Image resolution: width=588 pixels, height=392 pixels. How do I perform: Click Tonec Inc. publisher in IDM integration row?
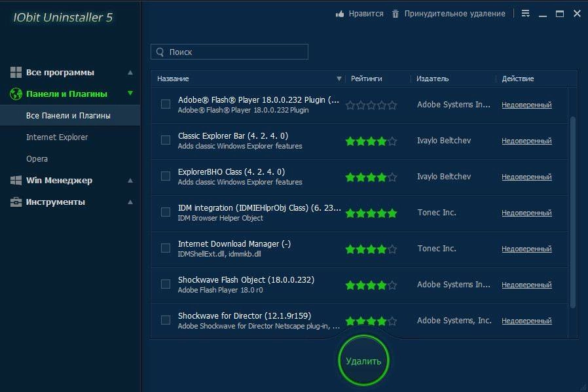(437, 213)
